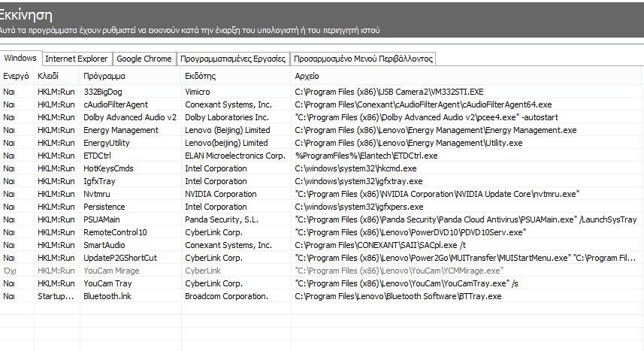Image resolution: width=644 pixels, height=351 pixels.
Task: Click the Startup... key cell for Bluetooth
Action: pos(56,295)
